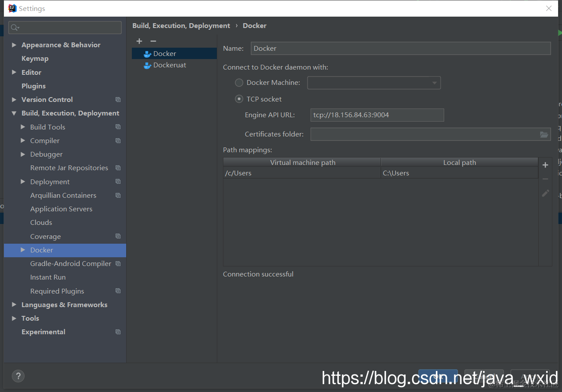Remove path mapping with minus button
The height and width of the screenshot is (392, 562).
coord(545,179)
